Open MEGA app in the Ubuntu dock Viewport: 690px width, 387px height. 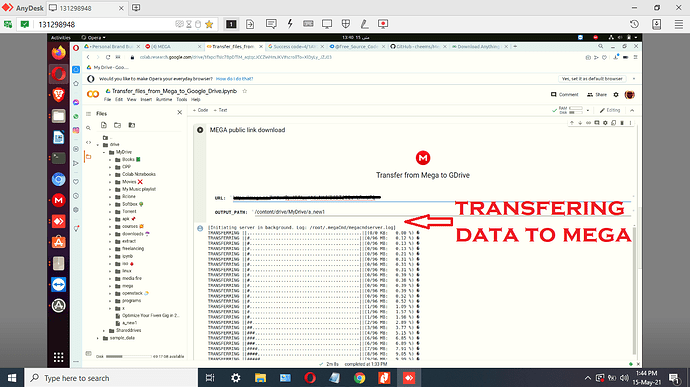59,200
